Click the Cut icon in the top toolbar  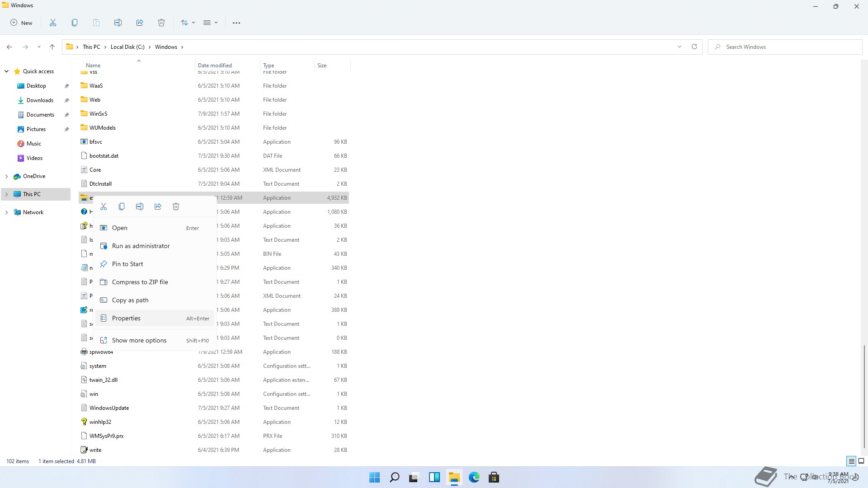(53, 23)
